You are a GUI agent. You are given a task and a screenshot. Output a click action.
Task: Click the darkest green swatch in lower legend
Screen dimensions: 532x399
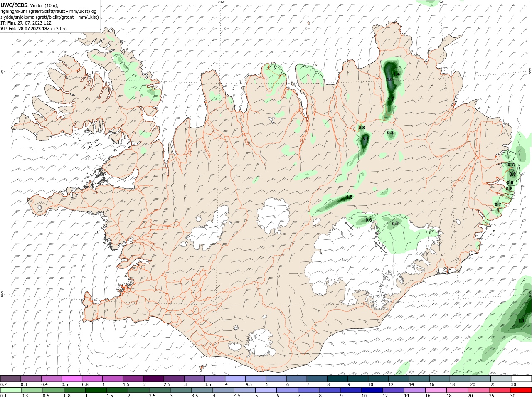click(96, 390)
